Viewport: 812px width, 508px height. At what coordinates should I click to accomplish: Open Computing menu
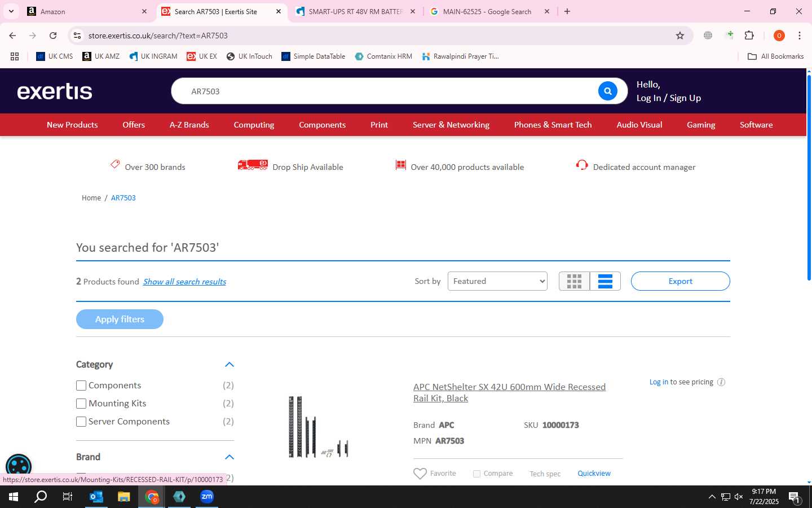coord(254,125)
